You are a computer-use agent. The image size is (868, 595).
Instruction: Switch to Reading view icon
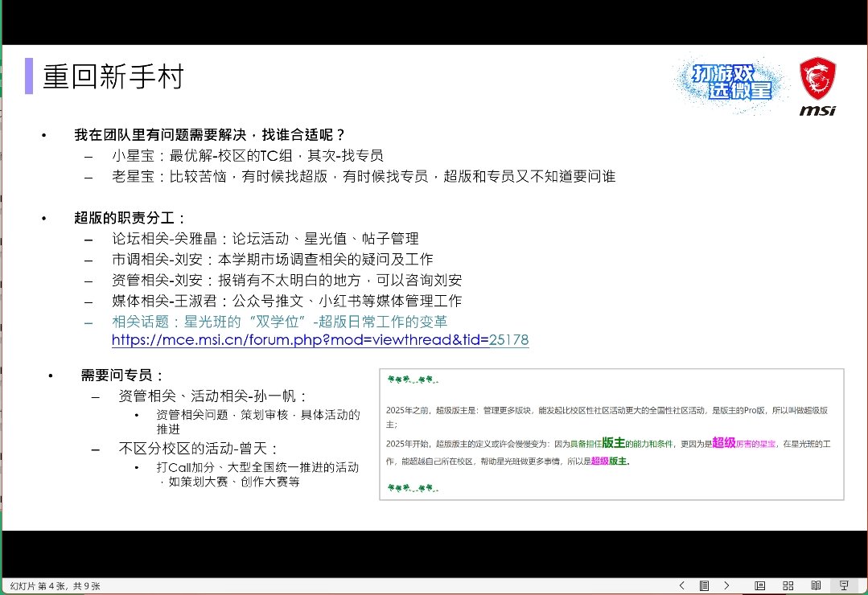pyautogui.click(x=814, y=585)
